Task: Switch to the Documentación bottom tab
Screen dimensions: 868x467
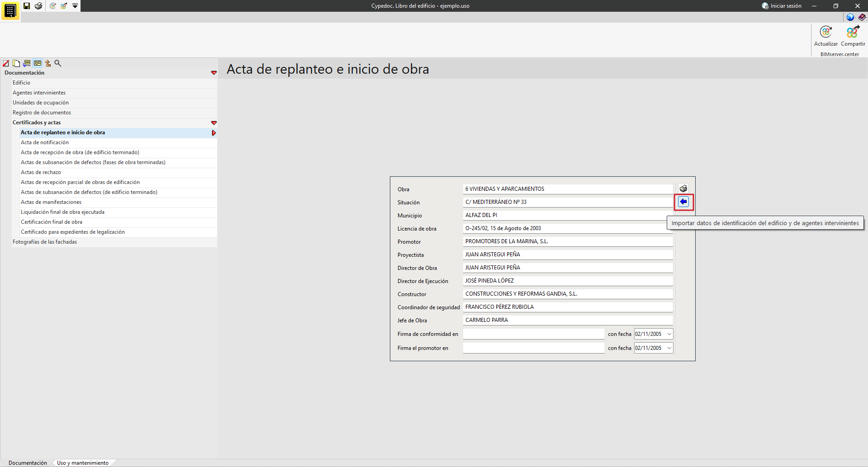Action: (x=28, y=463)
